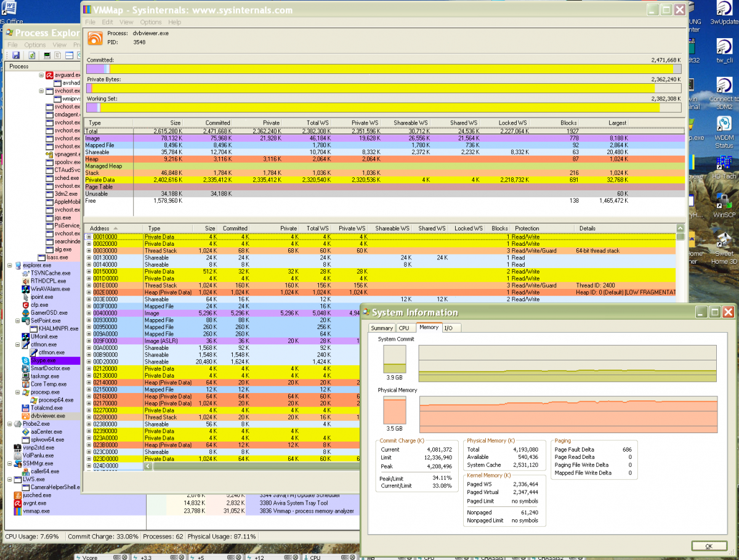Click the cfp.exe shield icon
The image size is (739, 560).
tap(26, 305)
